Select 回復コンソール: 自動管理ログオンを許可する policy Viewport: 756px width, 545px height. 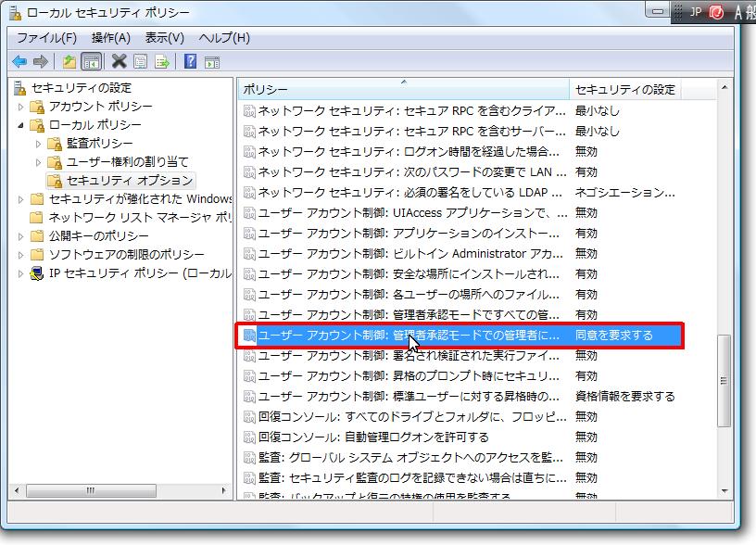pyautogui.click(x=372, y=437)
